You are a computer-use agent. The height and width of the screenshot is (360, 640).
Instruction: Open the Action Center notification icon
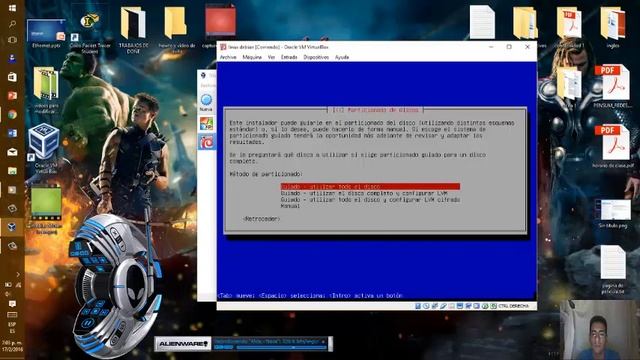tap(12, 304)
